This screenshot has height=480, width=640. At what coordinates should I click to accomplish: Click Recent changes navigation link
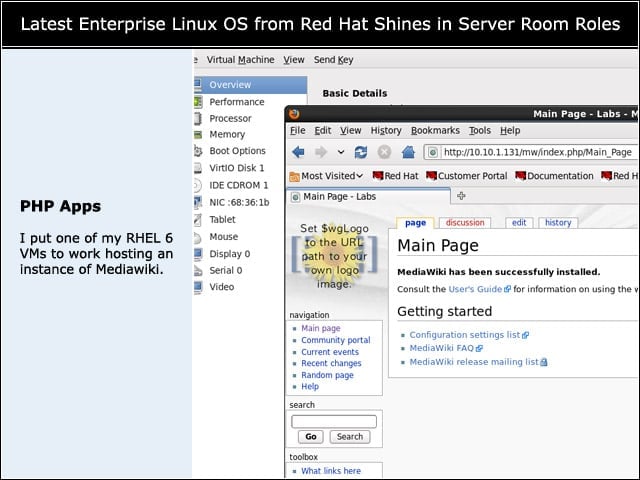(x=331, y=363)
